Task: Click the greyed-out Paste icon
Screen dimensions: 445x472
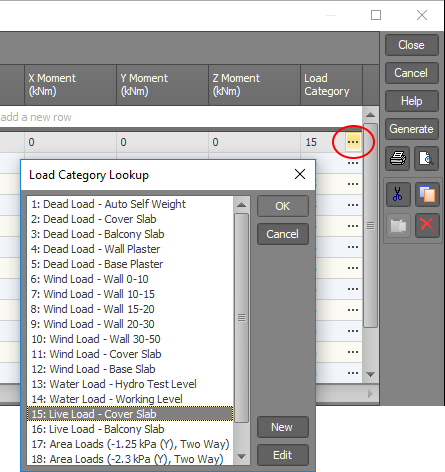Action: pyautogui.click(x=398, y=225)
